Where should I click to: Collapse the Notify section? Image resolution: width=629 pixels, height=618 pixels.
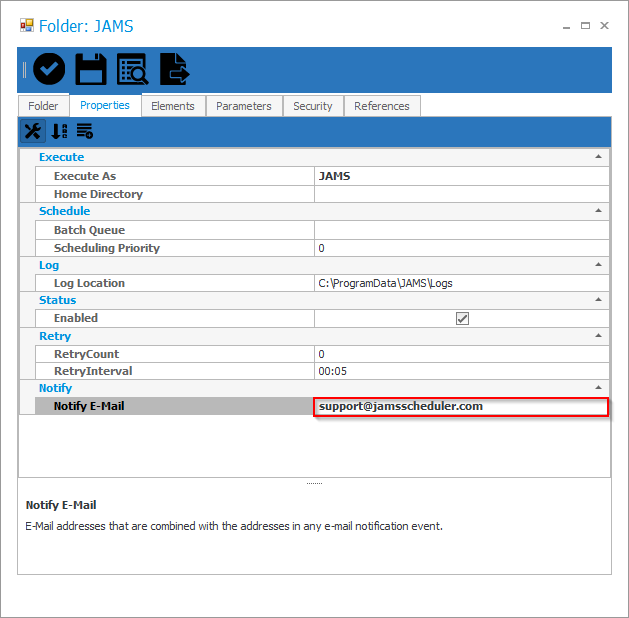pyautogui.click(x=599, y=387)
